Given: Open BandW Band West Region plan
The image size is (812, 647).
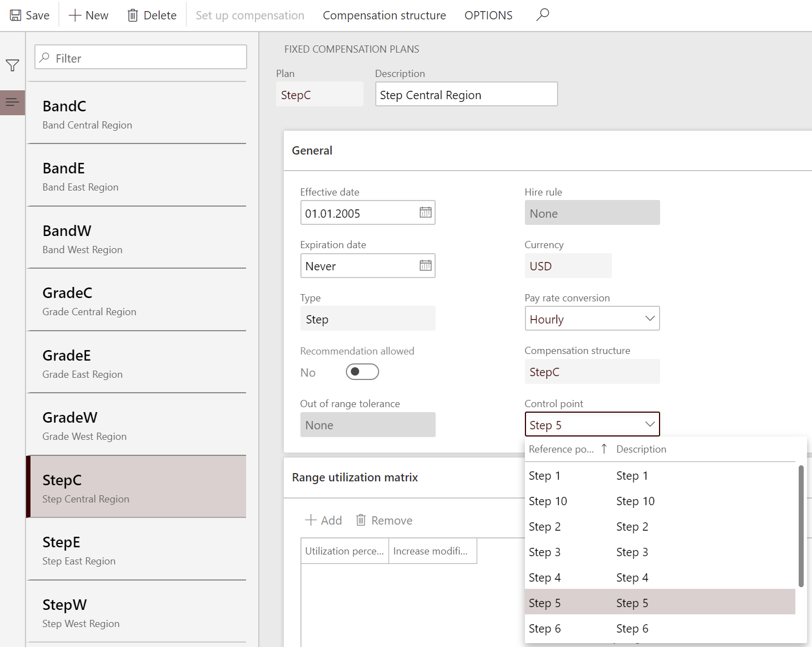Looking at the screenshot, I should (136, 238).
